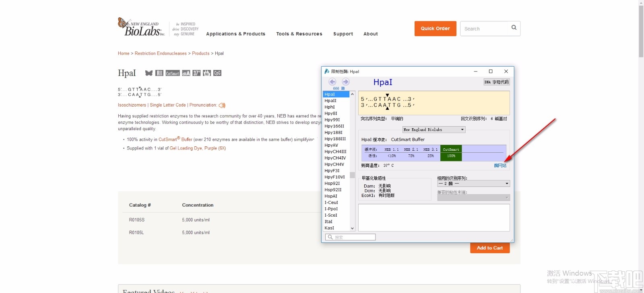This screenshot has height=293, width=644.
Task: Select Hsp92I in enzyme list
Action: (336, 183)
